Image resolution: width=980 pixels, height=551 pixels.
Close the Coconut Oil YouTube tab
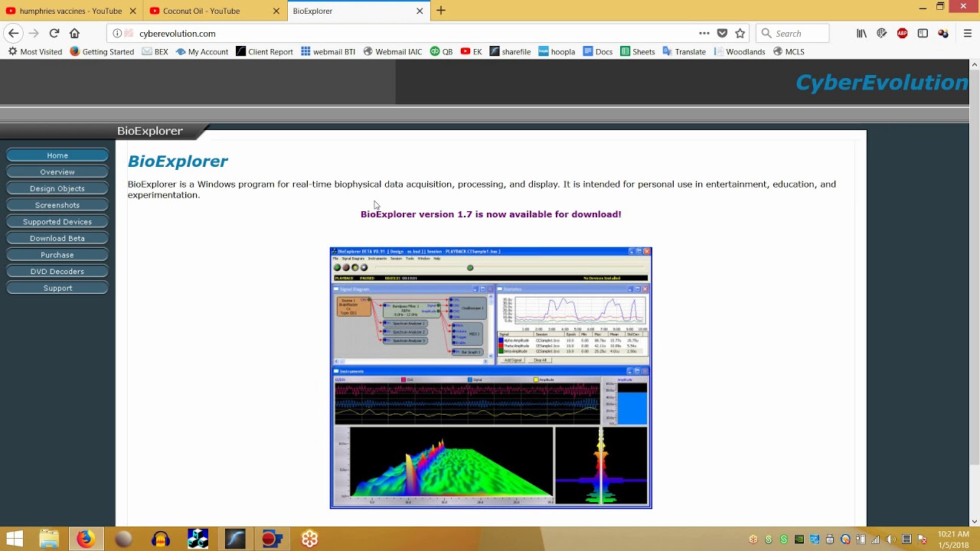276,11
